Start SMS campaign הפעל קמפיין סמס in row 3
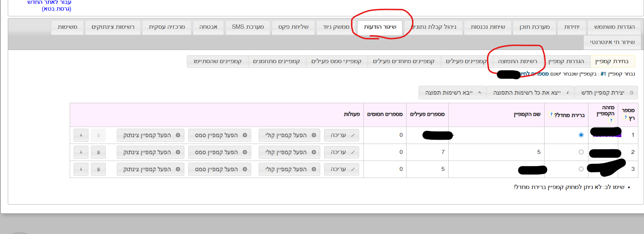This screenshot has height=234, width=644. (220, 169)
